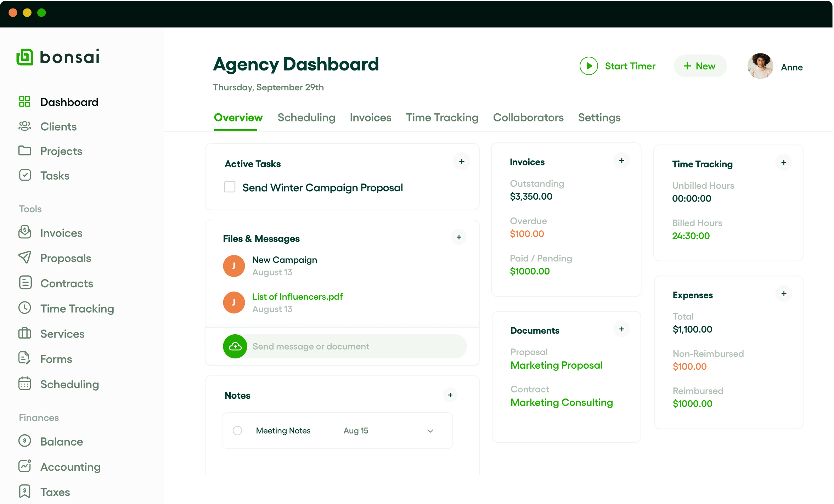834x504 pixels.
Task: Click plus icon on Invoices card
Action: pos(621,161)
